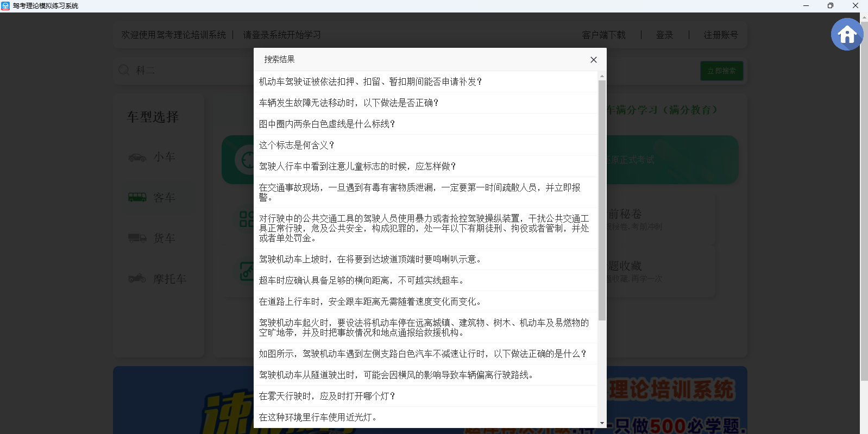This screenshot has height=434, width=868.
Task: Click the search results scrollbar thumb
Action: click(x=602, y=200)
